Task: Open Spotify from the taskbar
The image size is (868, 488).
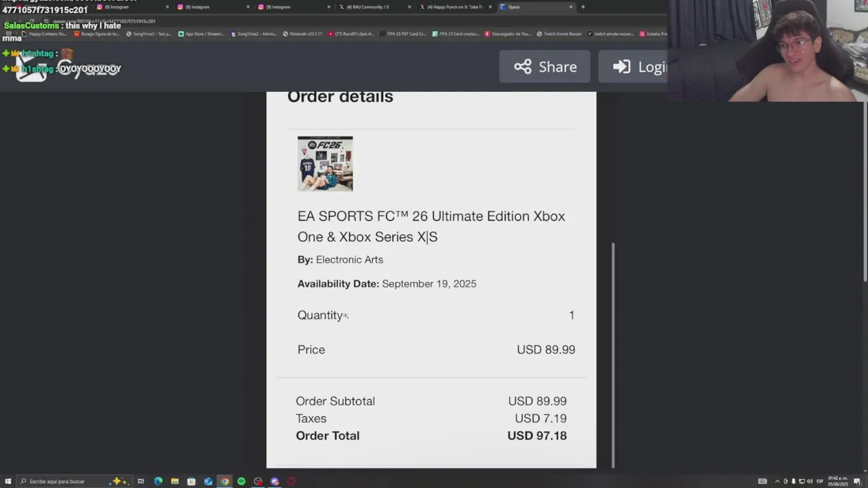Action: click(x=241, y=481)
